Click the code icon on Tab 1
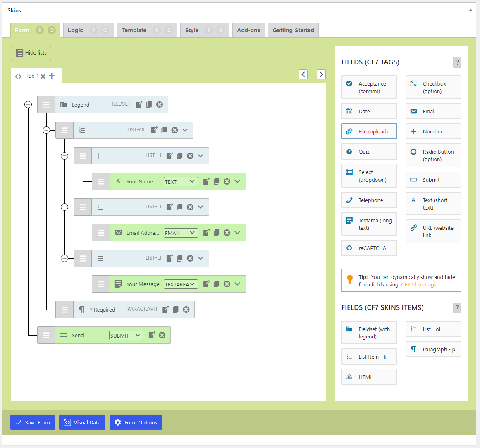 (18, 76)
